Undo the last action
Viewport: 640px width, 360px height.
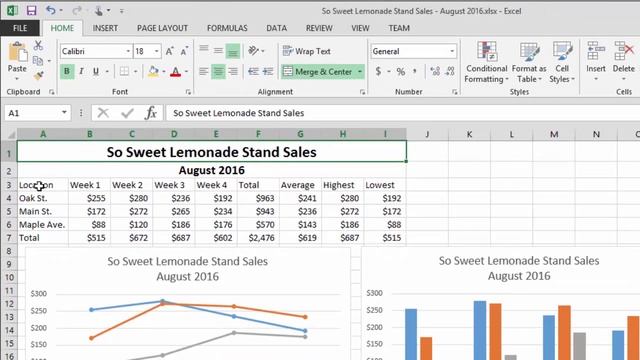coord(51,10)
